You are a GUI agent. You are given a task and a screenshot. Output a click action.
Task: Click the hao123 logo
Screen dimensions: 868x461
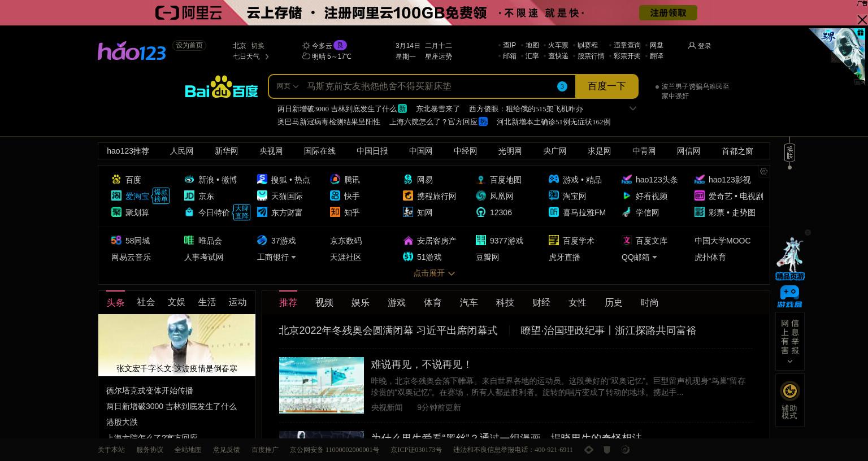(x=132, y=51)
